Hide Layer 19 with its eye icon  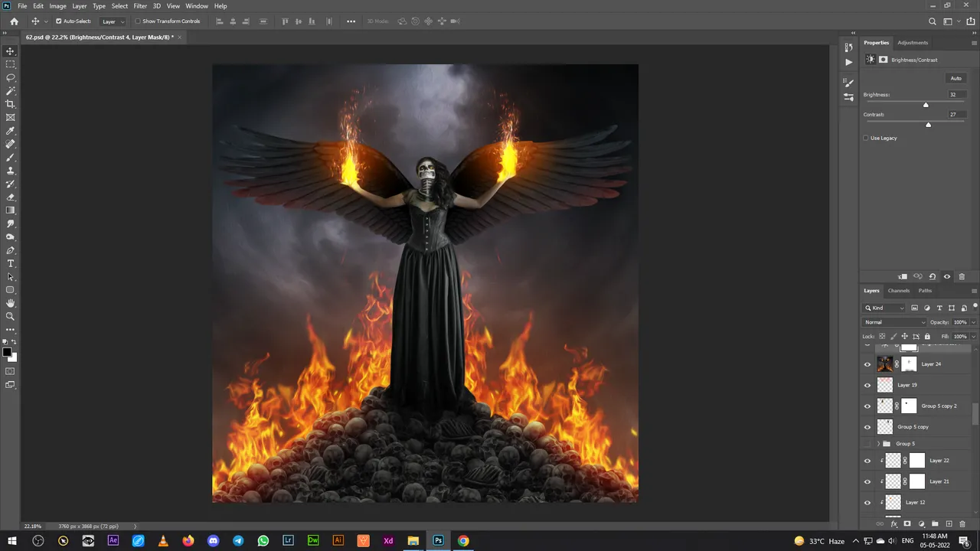pyautogui.click(x=867, y=385)
